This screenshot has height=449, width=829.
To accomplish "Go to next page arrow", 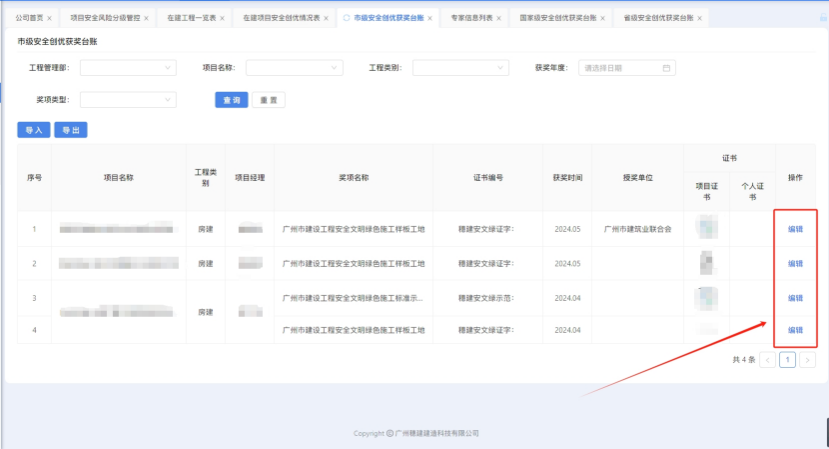I will [x=807, y=359].
